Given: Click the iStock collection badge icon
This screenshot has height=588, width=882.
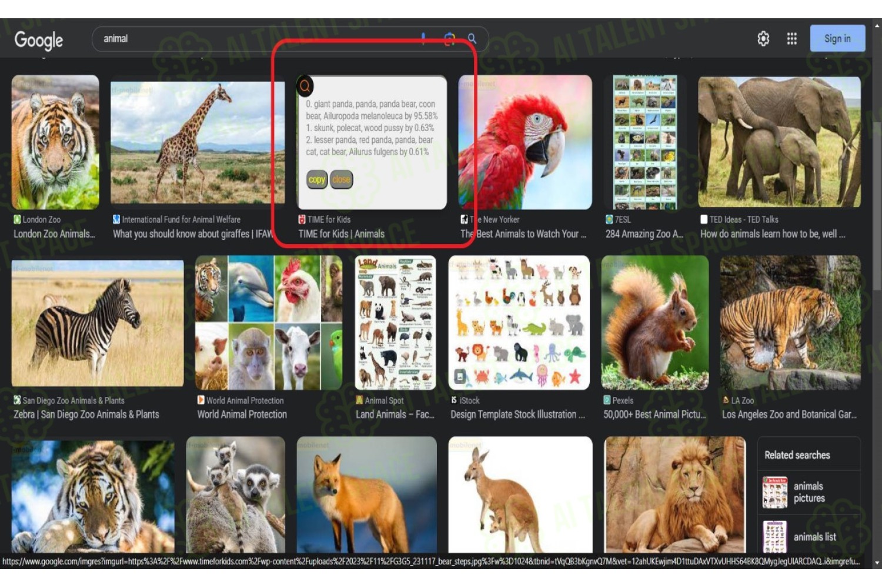Looking at the screenshot, I should coord(460,376).
